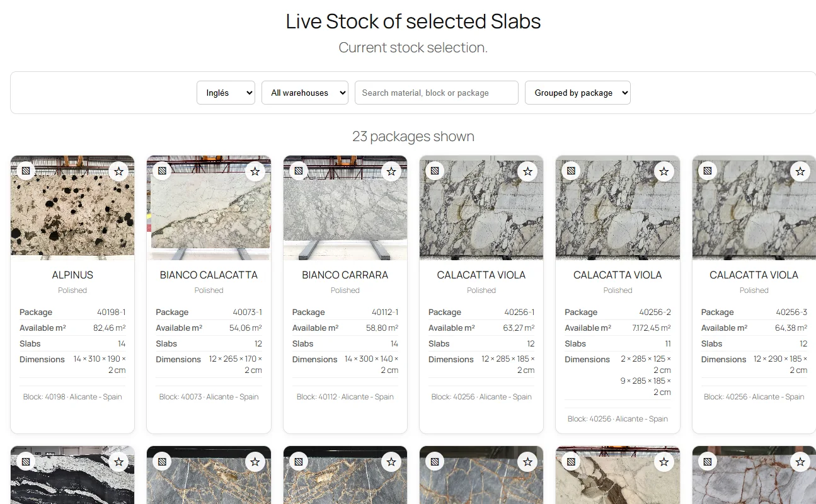Click the BIANCO CARRARA card title
Screen dimensions: 816x504
pyautogui.click(x=345, y=275)
